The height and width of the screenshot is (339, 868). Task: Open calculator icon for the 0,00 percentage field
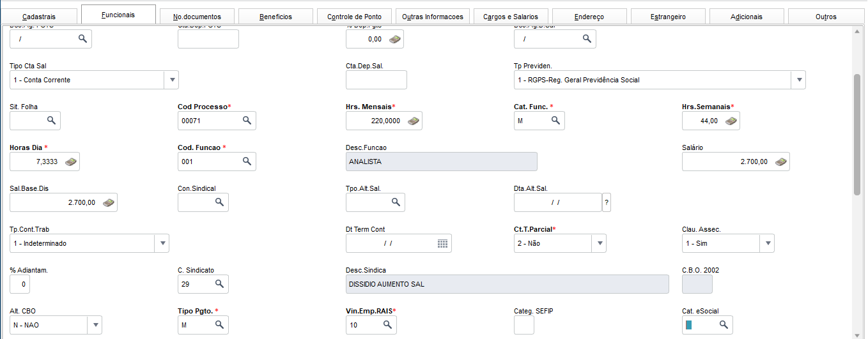[395, 39]
